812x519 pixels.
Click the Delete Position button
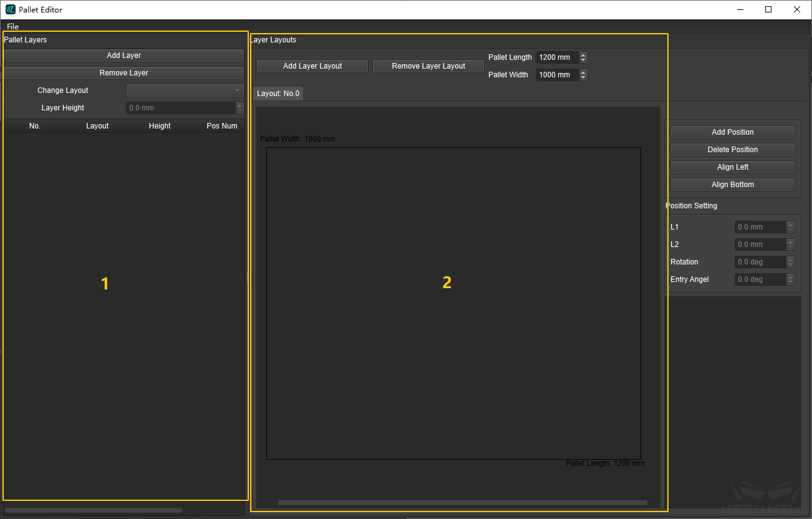click(x=732, y=150)
